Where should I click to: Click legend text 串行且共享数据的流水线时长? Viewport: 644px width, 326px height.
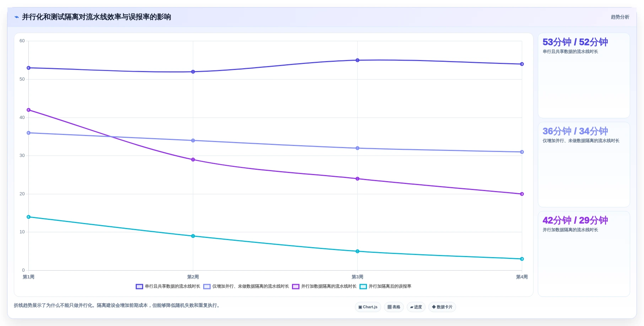click(173, 286)
